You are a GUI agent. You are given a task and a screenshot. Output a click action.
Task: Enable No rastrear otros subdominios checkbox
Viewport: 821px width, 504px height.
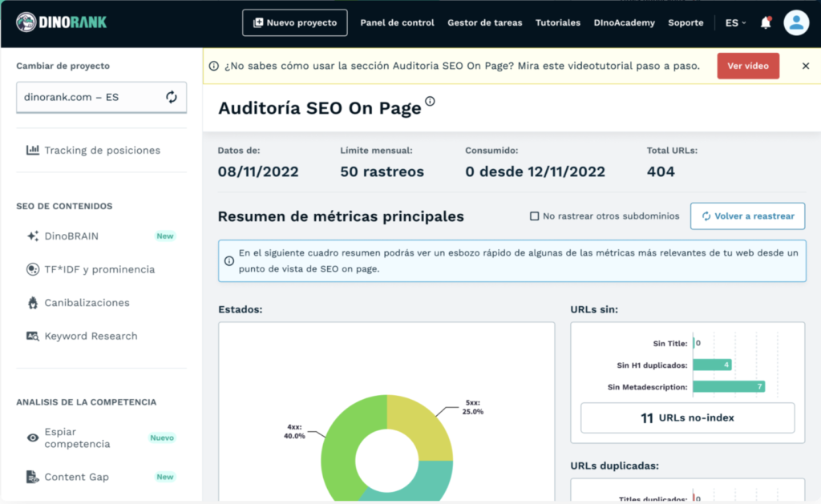(535, 216)
